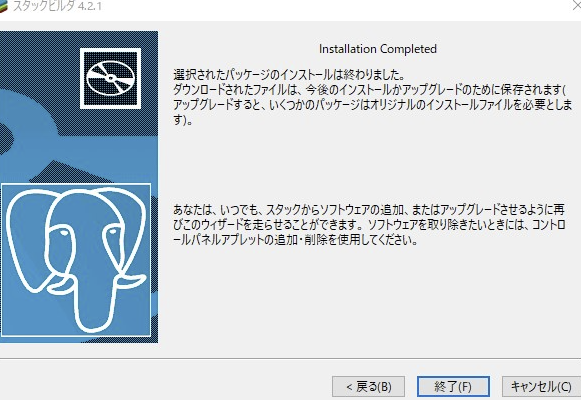
Task: Click the horizontal separator above the buttons
Action: coord(290,359)
